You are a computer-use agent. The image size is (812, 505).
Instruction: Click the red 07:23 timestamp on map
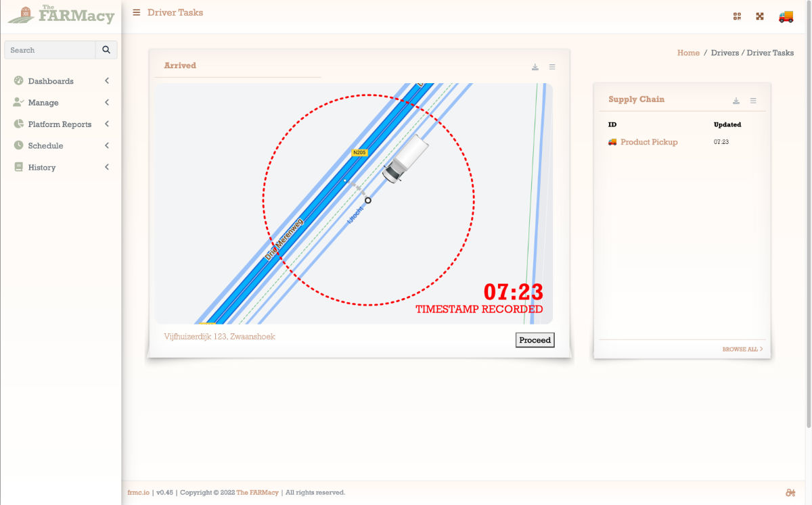(x=514, y=292)
